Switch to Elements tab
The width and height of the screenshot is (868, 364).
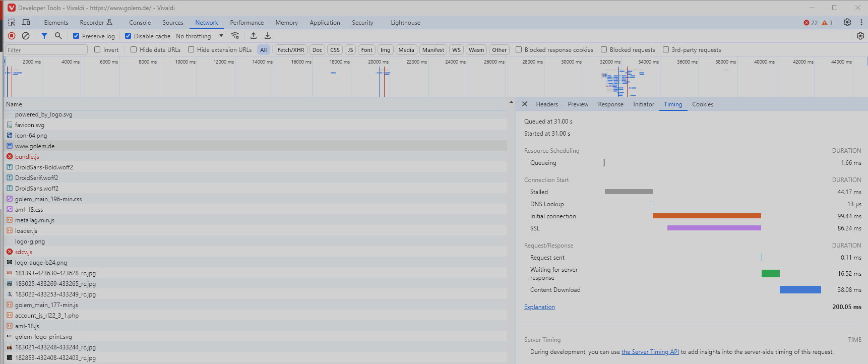click(x=56, y=23)
